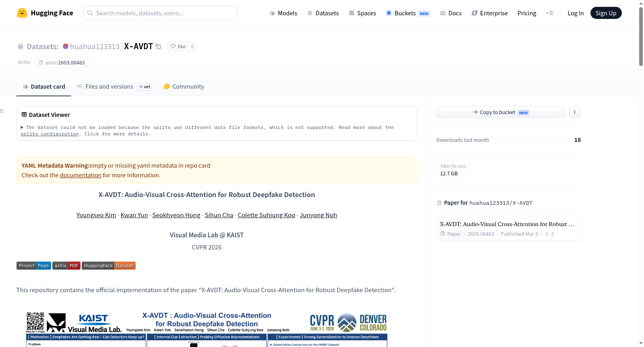This screenshot has width=644, height=347.
Task: Open the Community tab
Action: click(184, 87)
